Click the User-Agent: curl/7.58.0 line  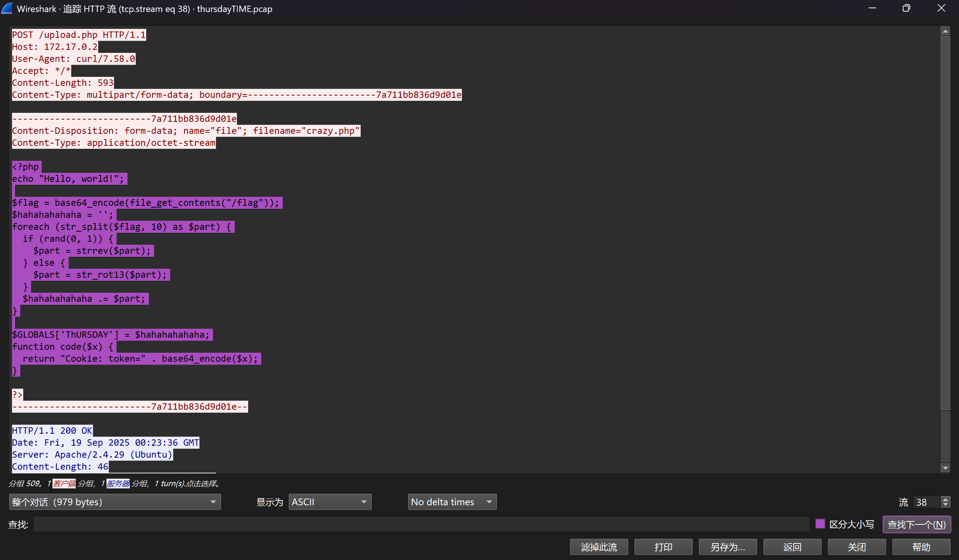[x=73, y=59]
